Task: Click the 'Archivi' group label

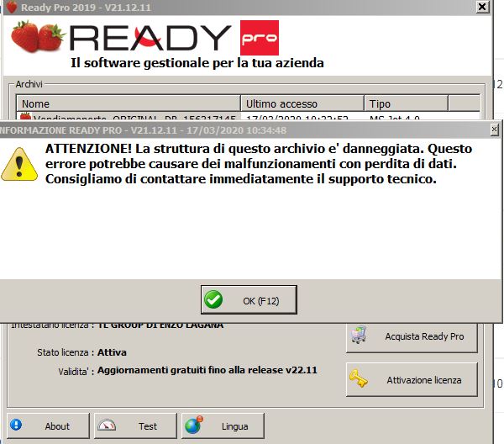Action: pos(29,84)
